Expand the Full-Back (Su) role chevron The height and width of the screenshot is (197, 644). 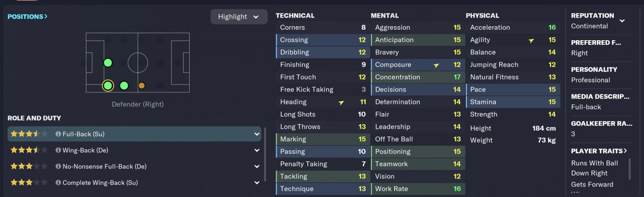click(257, 134)
